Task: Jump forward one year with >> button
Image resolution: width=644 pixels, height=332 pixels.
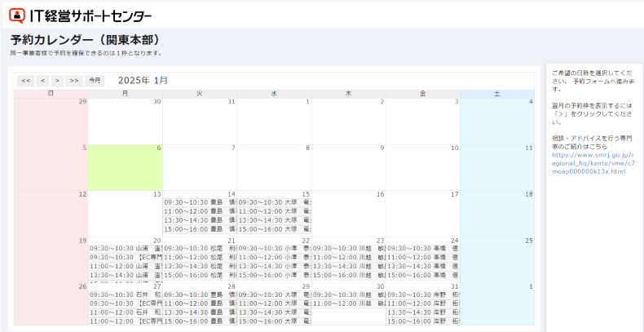Action: coord(74,81)
